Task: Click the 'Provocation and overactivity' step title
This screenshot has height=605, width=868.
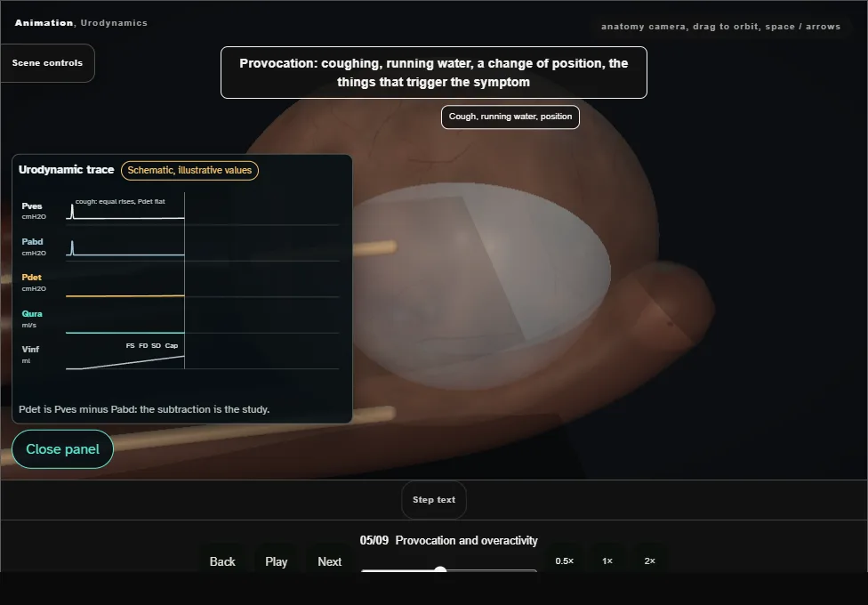Action: point(467,541)
